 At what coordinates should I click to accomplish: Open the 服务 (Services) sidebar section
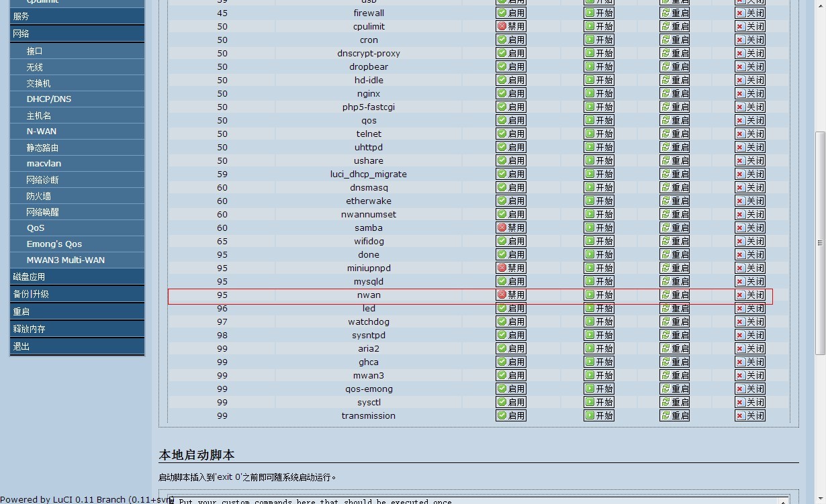pos(77,16)
